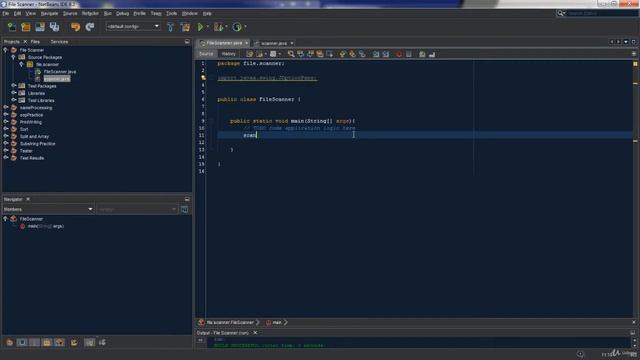This screenshot has width=640, height=360.
Task: Click the History view button
Action: pyautogui.click(x=229, y=54)
